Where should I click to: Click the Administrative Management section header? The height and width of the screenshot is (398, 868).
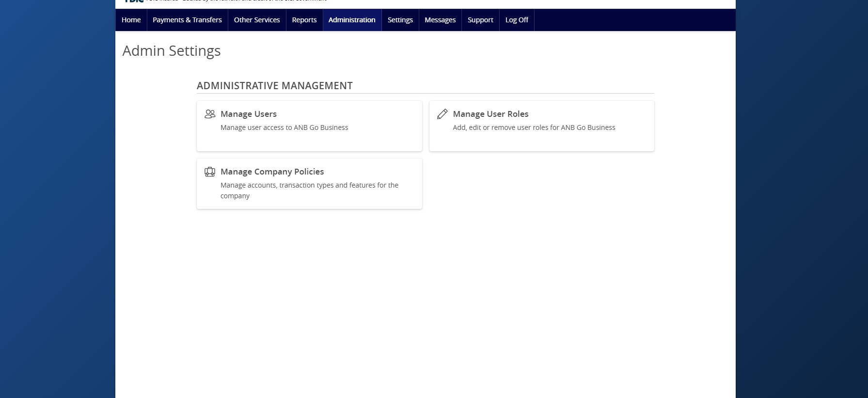[x=274, y=86]
